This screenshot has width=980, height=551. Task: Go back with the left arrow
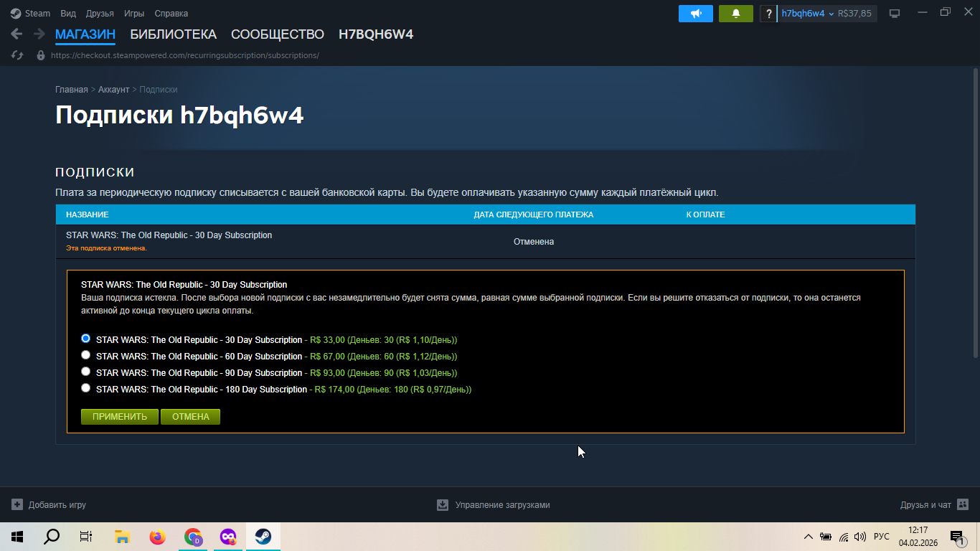(17, 34)
